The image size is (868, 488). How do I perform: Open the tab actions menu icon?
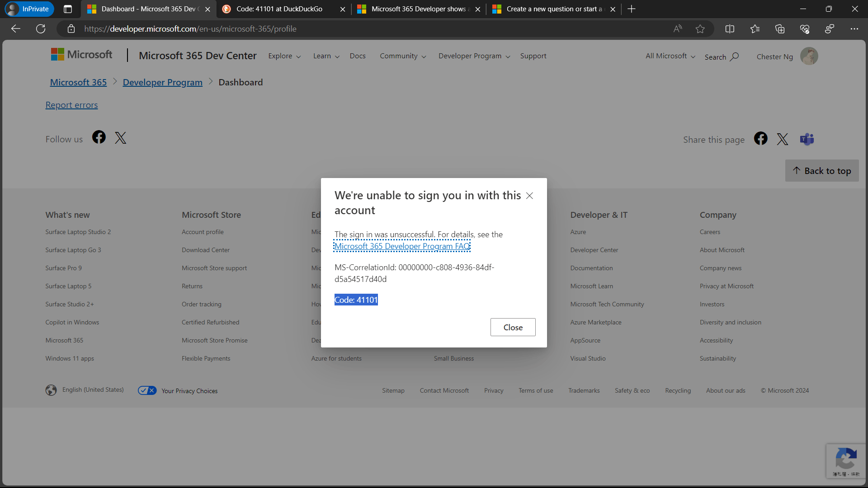click(68, 9)
